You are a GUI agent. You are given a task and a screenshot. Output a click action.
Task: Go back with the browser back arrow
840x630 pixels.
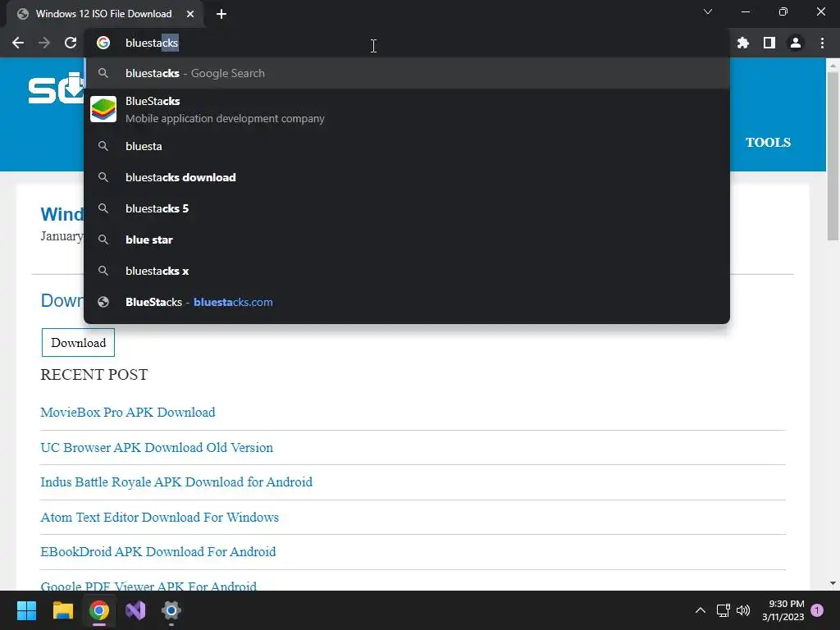(x=18, y=43)
